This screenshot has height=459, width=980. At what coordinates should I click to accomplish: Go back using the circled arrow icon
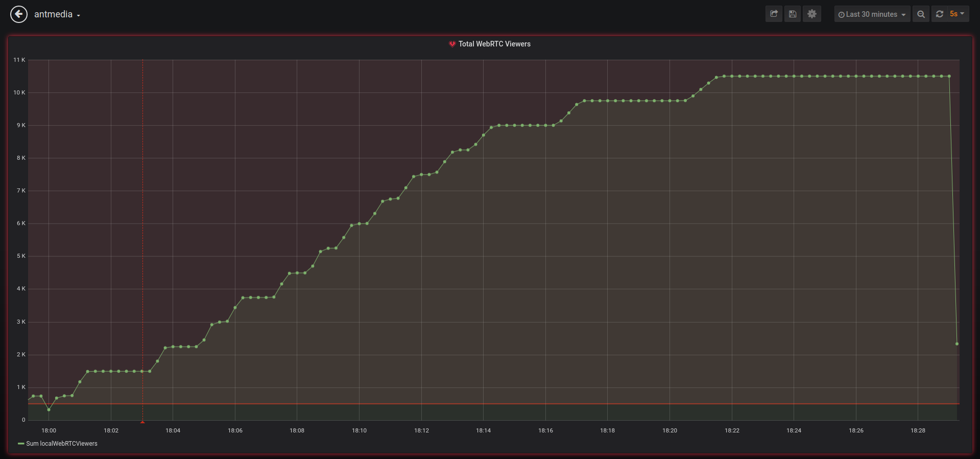point(19,14)
